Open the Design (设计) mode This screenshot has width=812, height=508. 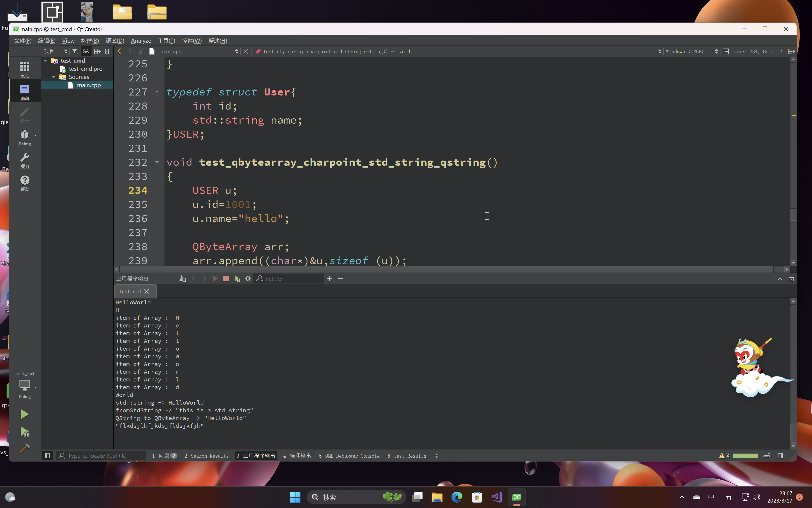(25, 115)
